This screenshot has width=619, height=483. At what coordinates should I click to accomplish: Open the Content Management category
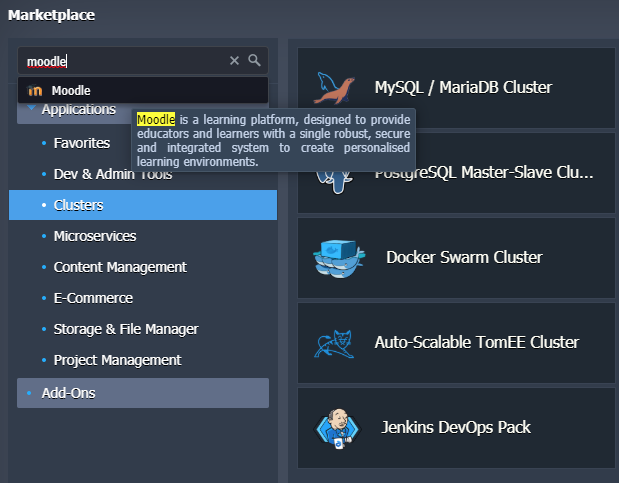[x=120, y=267]
